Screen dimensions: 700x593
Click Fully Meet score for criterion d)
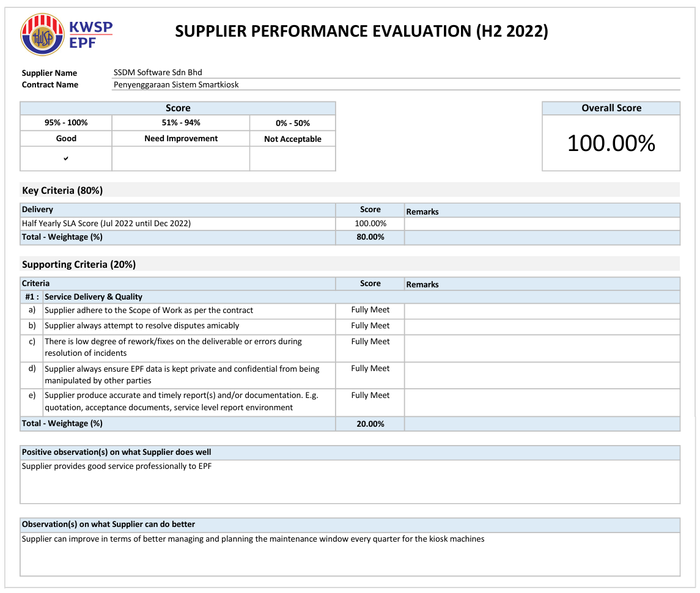(370, 369)
